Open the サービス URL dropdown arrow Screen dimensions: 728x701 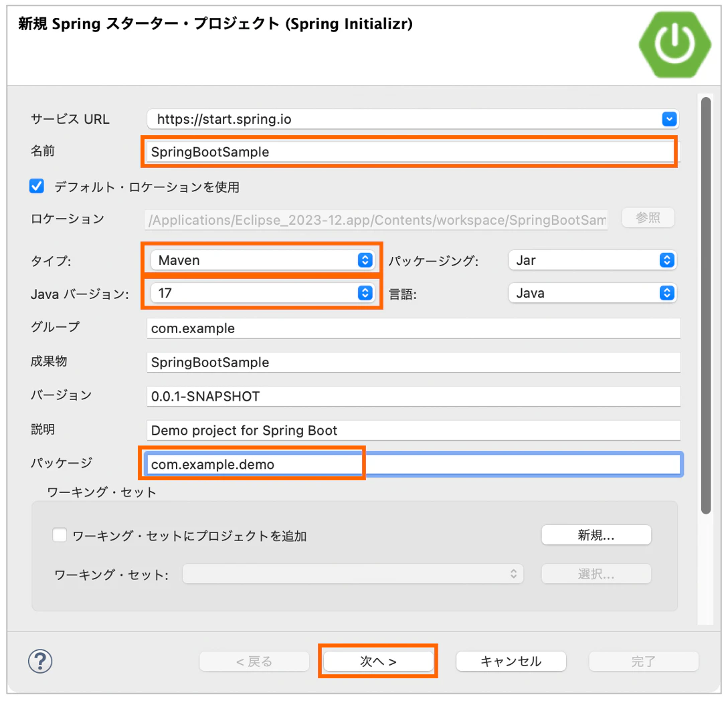668,118
